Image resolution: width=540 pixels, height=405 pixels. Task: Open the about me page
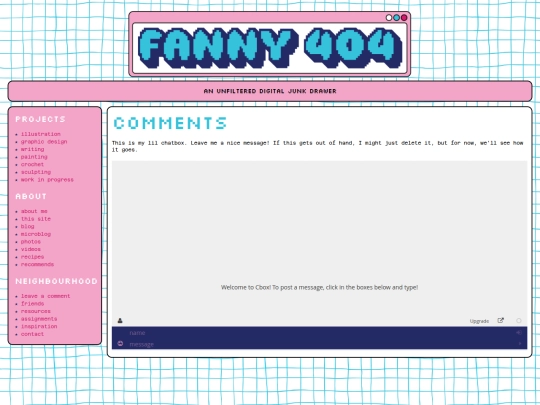(34, 211)
